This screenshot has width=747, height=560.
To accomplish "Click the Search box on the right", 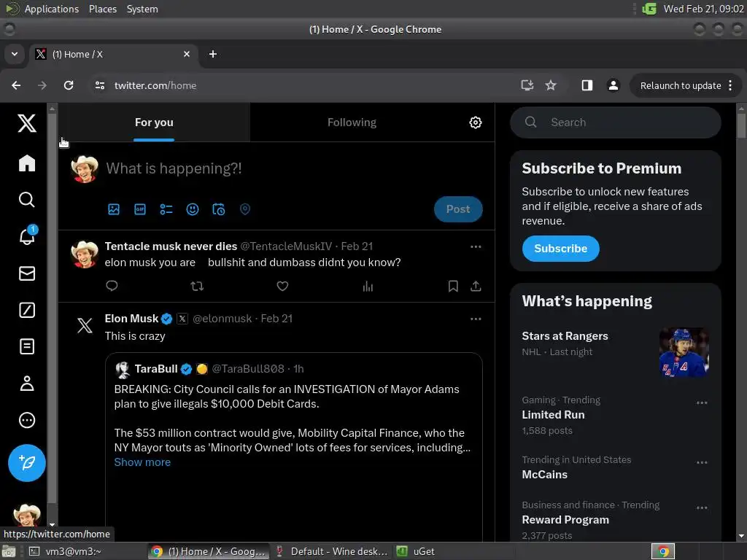I will point(616,122).
